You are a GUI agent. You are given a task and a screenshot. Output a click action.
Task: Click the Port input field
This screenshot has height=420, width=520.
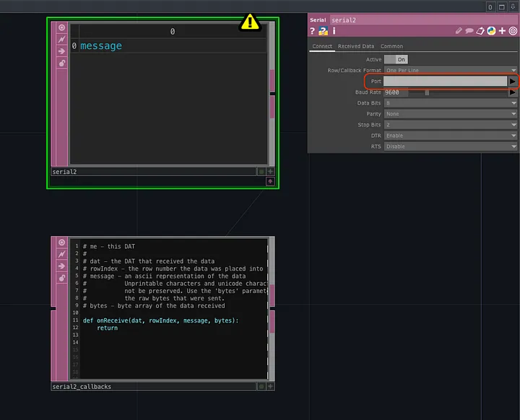pyautogui.click(x=445, y=82)
